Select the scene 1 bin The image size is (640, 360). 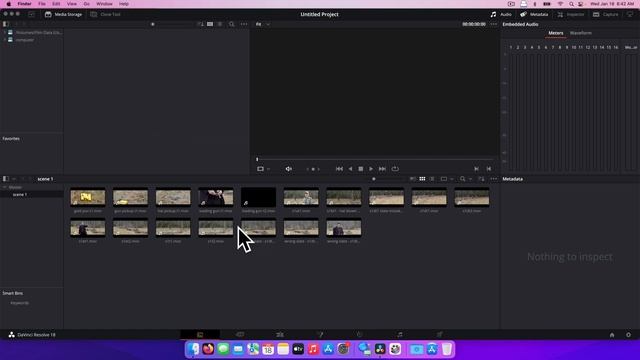coord(20,195)
